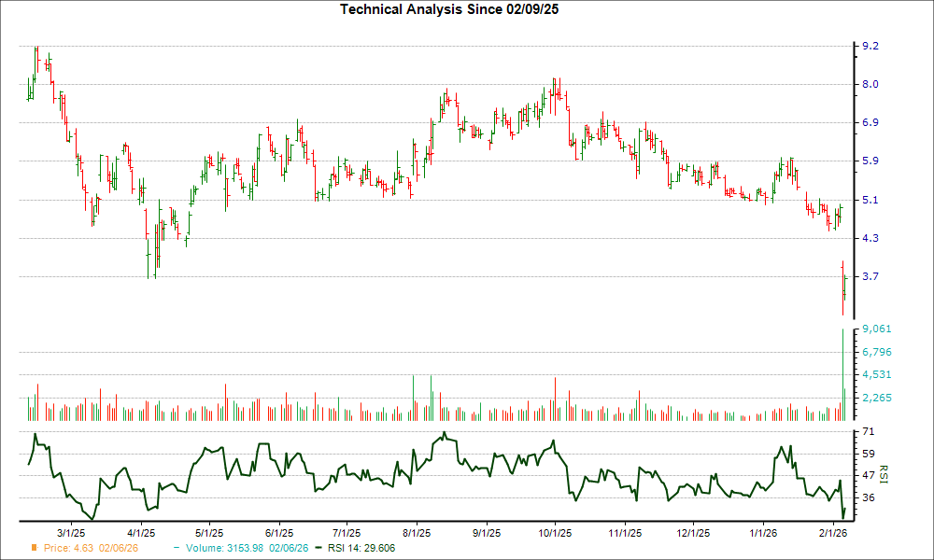Screen dimensions: 934x560
Task: Click the RSI line at its lowest point
Action: [842, 516]
